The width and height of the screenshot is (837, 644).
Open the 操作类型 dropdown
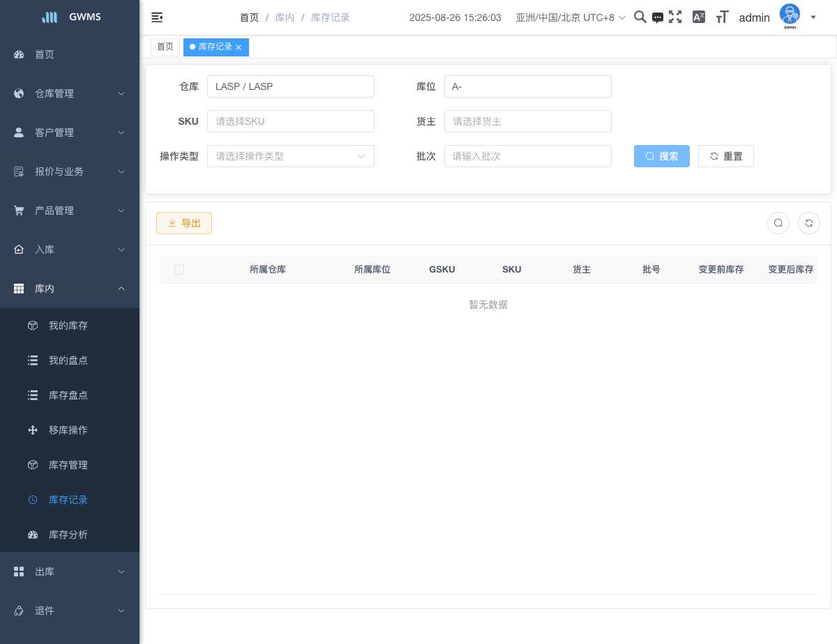click(290, 156)
